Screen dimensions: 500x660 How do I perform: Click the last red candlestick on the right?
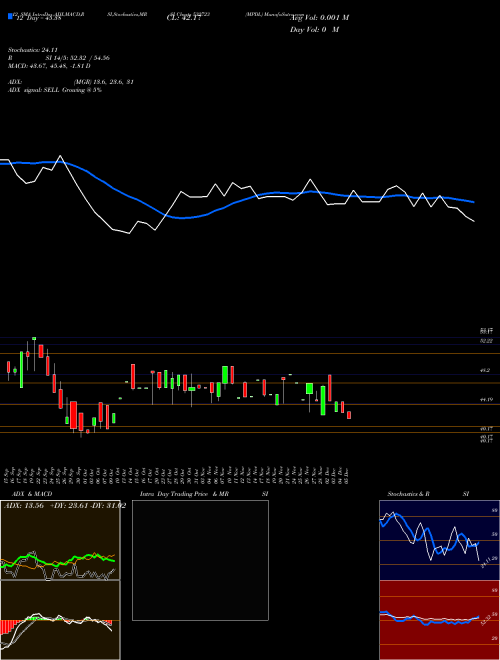point(349,415)
